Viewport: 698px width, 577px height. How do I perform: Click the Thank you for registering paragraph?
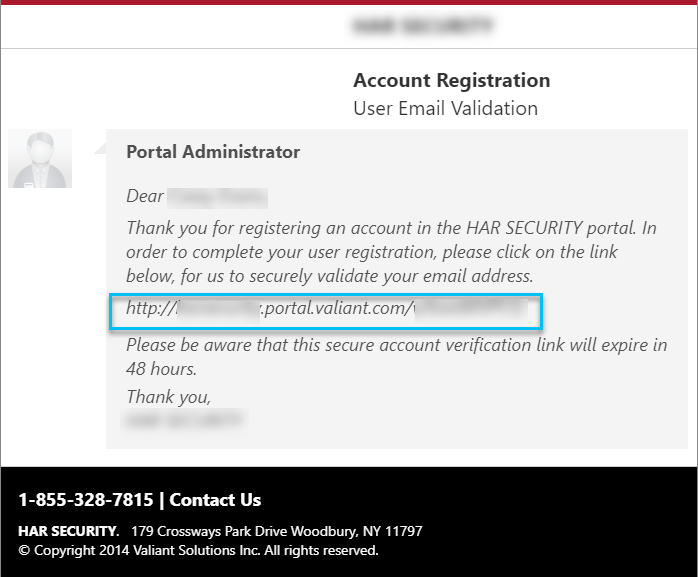pyautogui.click(x=391, y=252)
